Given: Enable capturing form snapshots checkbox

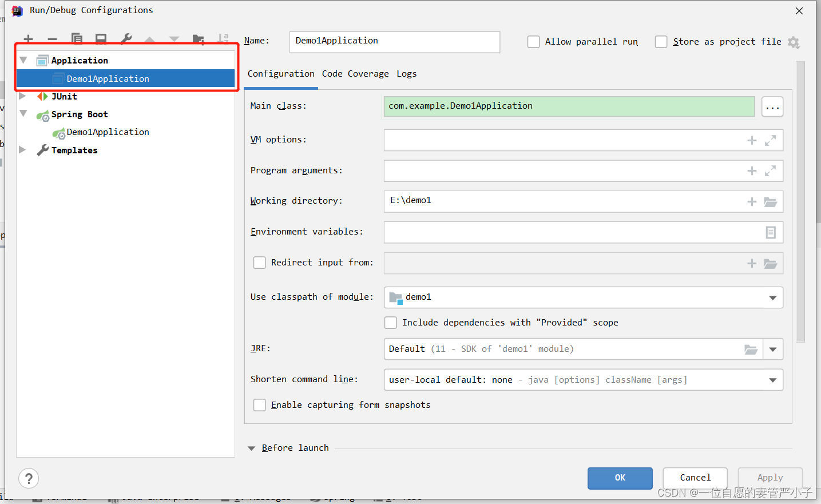Looking at the screenshot, I should [259, 405].
